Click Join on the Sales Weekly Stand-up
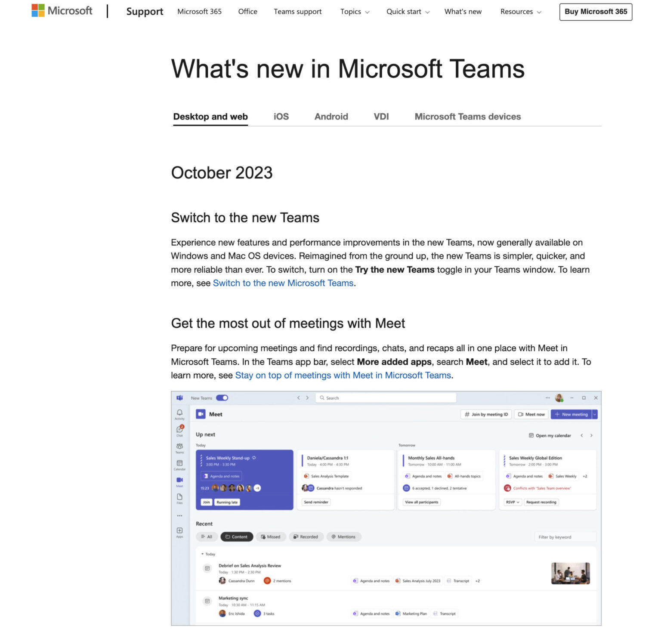Viewport: 661px width, 644px height. [206, 502]
